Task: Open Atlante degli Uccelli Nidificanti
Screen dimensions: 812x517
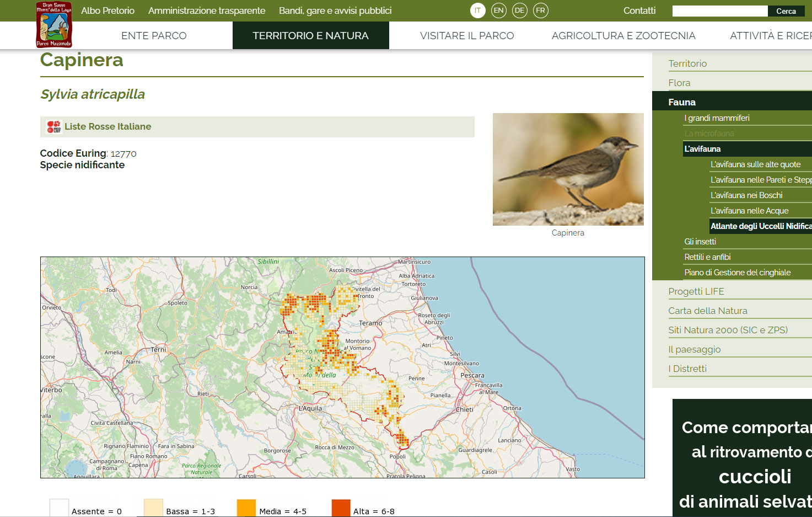Action: 761,226
